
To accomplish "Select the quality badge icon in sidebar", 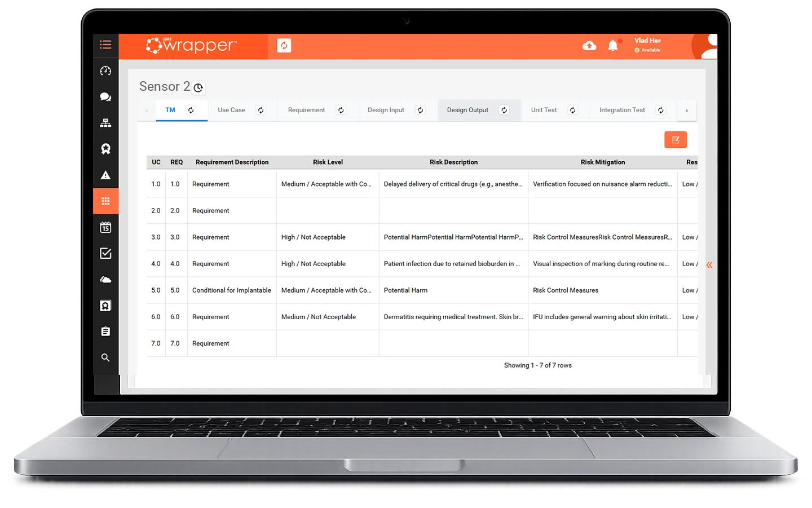I will pyautogui.click(x=105, y=149).
